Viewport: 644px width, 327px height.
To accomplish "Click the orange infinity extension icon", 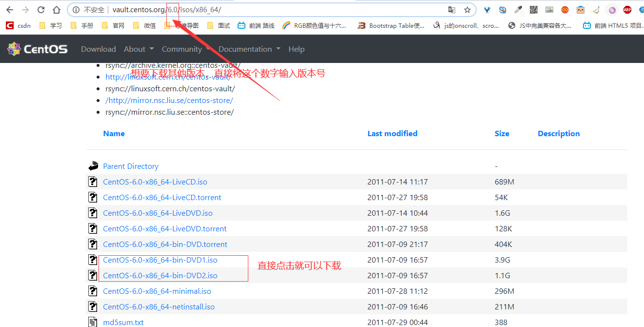I will (565, 10).
